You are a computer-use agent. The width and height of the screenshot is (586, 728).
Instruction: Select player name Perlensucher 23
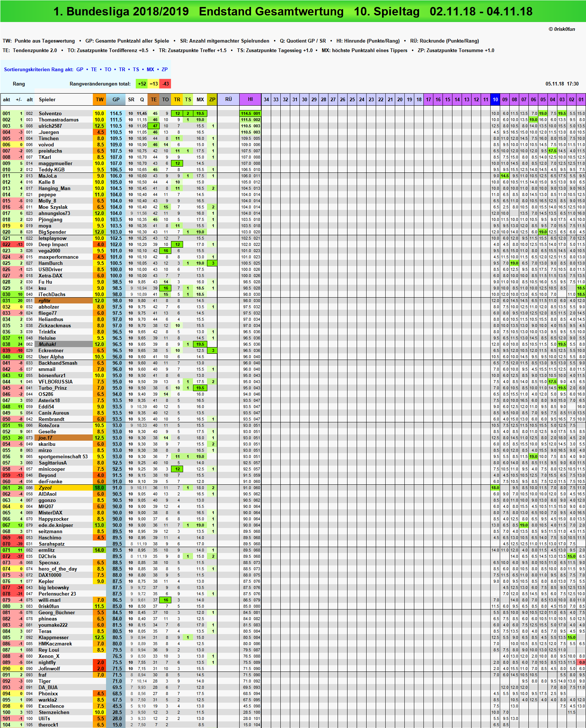tap(57, 594)
